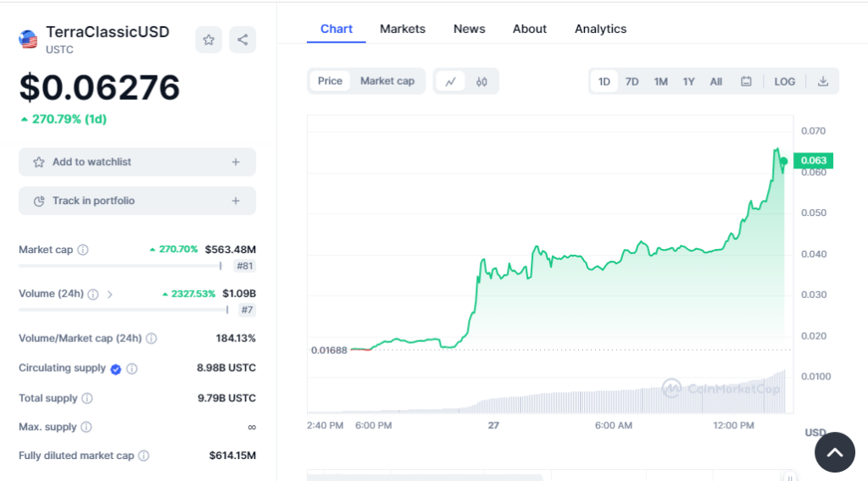Click the star icon in Add to watchlist
Image resolution: width=868 pixels, height=481 pixels.
[x=39, y=162]
